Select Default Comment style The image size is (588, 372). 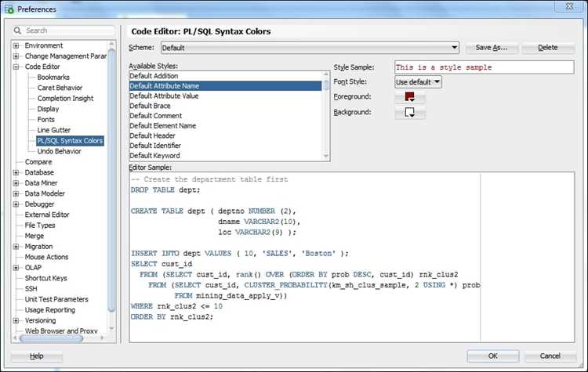pyautogui.click(x=225, y=116)
